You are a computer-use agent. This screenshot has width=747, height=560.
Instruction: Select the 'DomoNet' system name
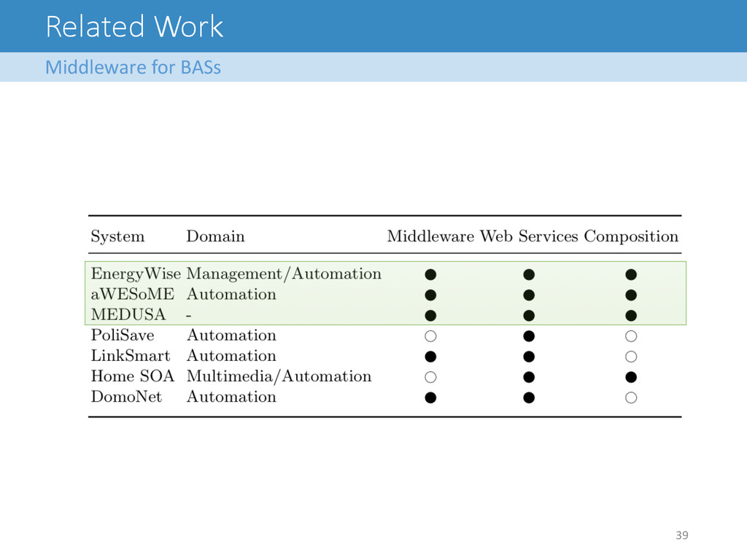(126, 397)
